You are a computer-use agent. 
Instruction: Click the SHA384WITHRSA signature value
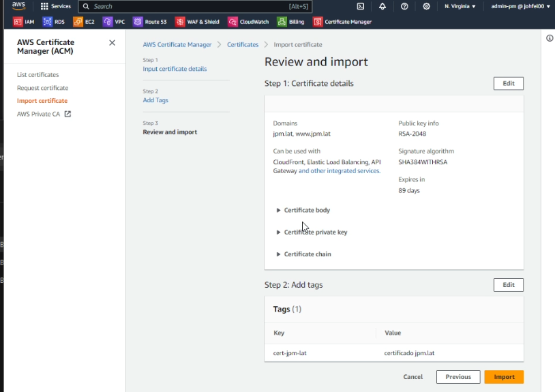[423, 162]
